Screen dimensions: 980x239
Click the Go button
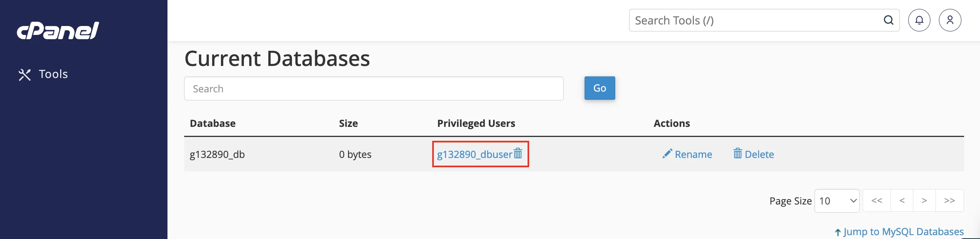pos(600,88)
